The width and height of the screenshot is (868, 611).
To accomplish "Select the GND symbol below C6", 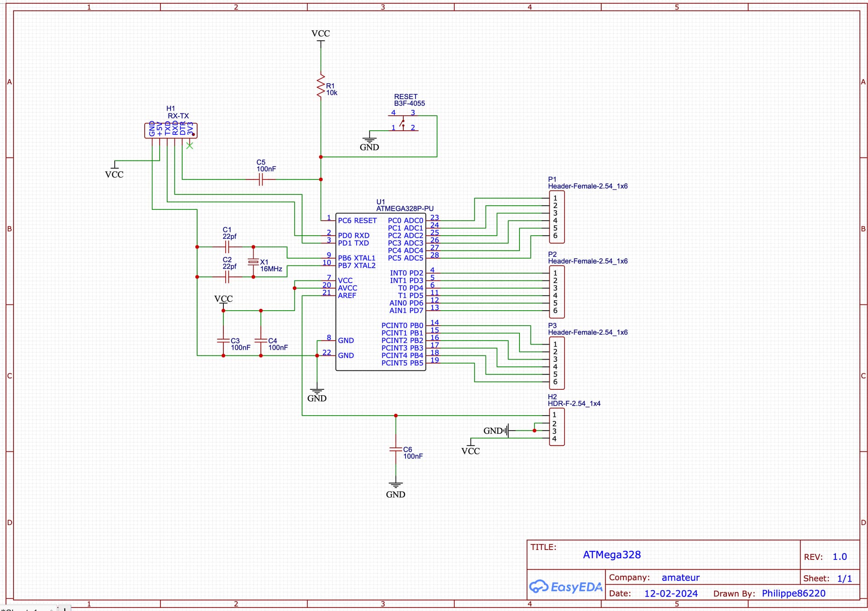I will pos(396,486).
